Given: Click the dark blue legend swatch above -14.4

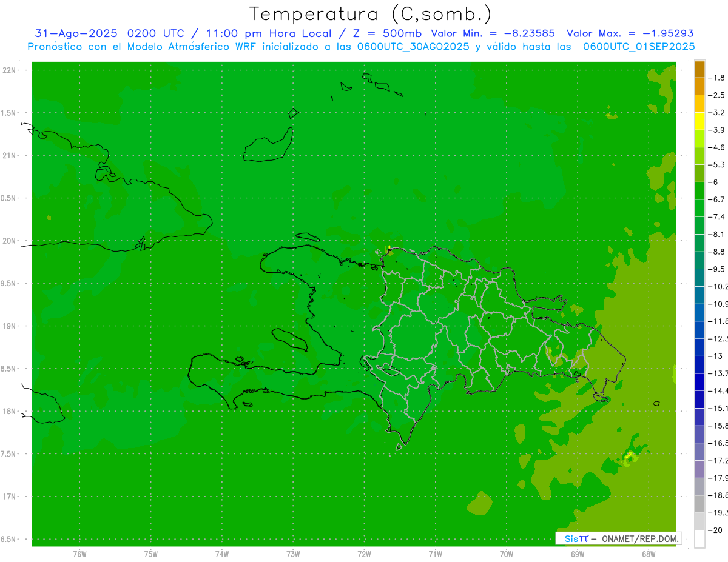Looking at the screenshot, I should coord(699,383).
